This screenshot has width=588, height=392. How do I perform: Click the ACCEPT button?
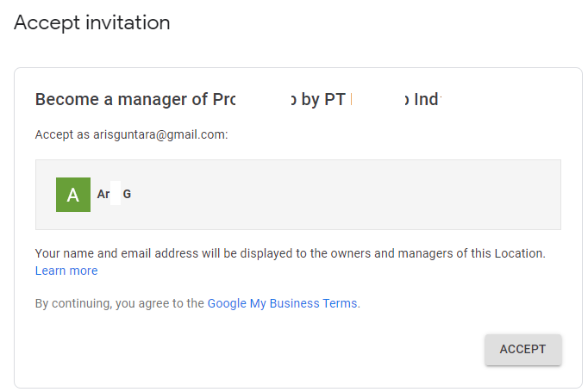[x=522, y=349]
